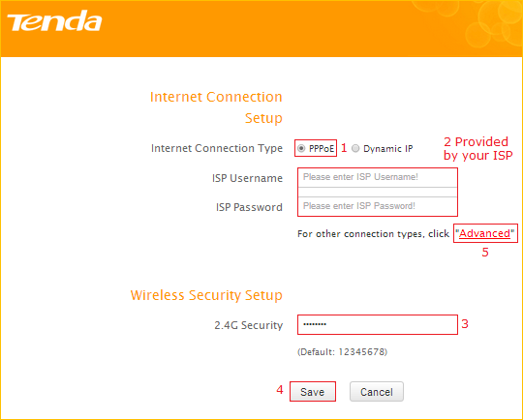Click the 2.4G Security password box
The width and height of the screenshot is (523, 420).
coord(378,324)
